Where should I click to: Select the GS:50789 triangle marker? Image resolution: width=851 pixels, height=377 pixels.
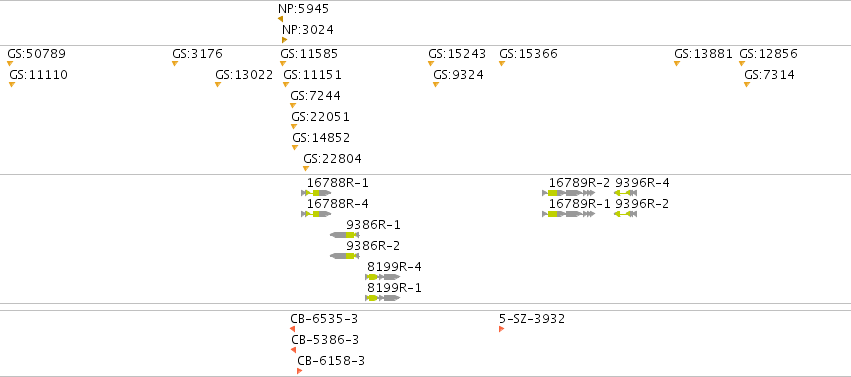coord(10,64)
